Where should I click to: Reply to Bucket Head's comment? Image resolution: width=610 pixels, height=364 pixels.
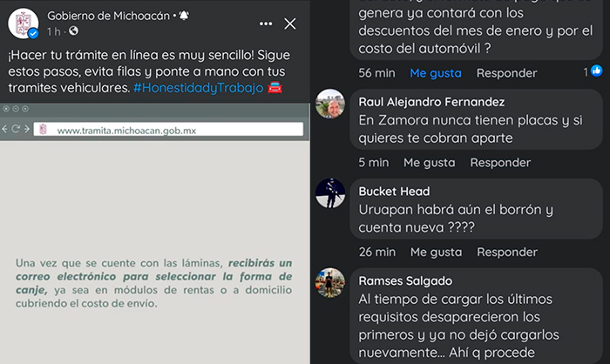pos(507,252)
